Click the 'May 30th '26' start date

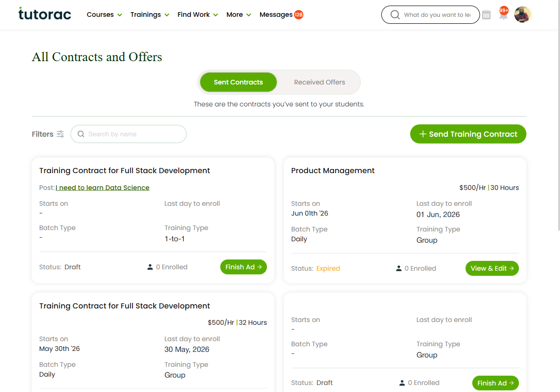[x=59, y=349]
